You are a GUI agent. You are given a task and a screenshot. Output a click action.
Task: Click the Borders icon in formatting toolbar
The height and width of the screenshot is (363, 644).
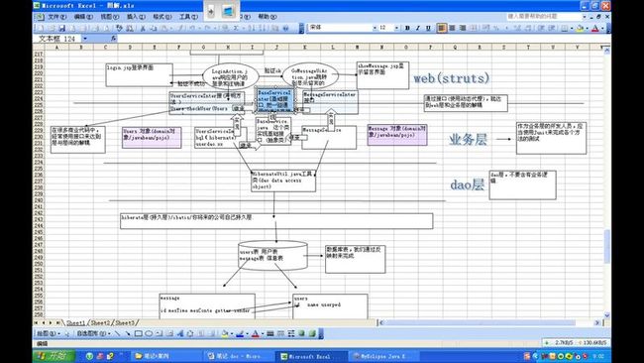(565, 28)
